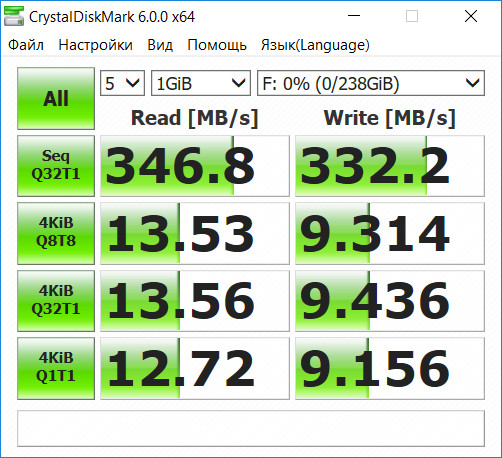Open the Файл menu
Image resolution: width=502 pixels, height=458 pixels.
tap(26, 45)
